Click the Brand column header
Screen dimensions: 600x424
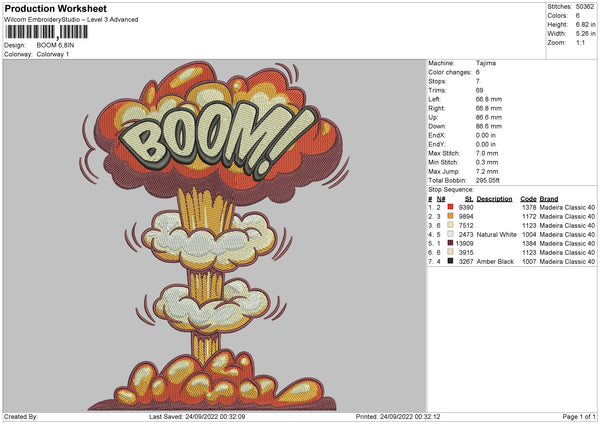[x=549, y=198]
